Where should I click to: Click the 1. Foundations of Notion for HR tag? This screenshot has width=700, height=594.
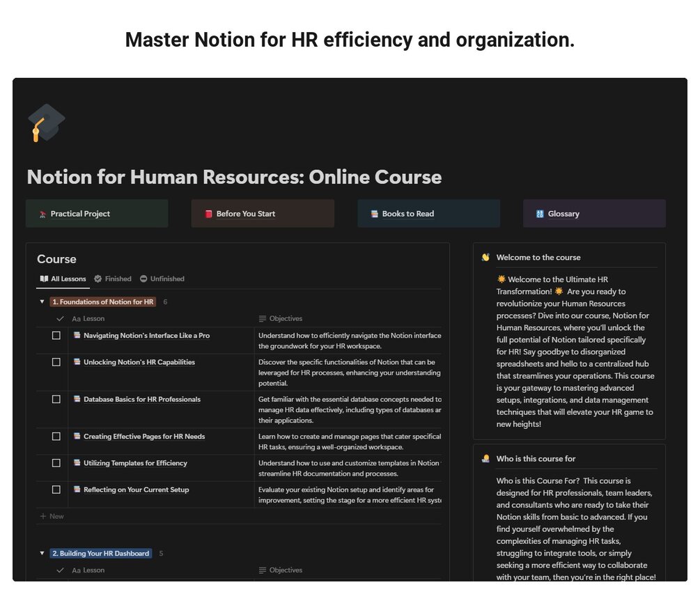(x=102, y=302)
